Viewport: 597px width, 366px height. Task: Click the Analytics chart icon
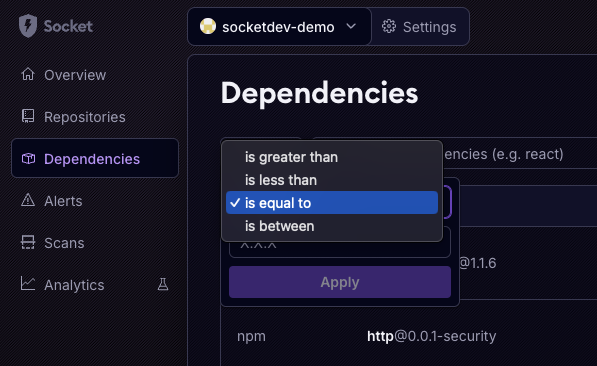[x=28, y=284]
